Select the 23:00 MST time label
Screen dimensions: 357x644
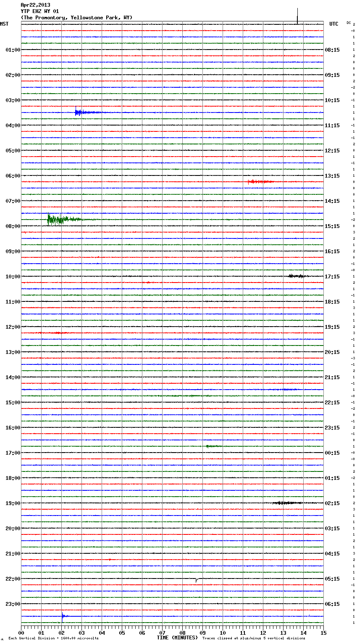tap(13, 604)
